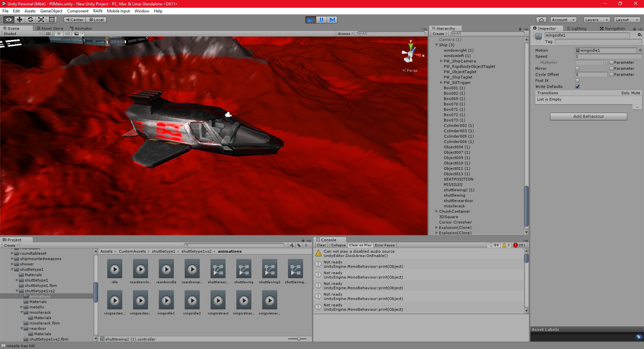
Task: Open the cloud services panel
Action: coord(541,20)
